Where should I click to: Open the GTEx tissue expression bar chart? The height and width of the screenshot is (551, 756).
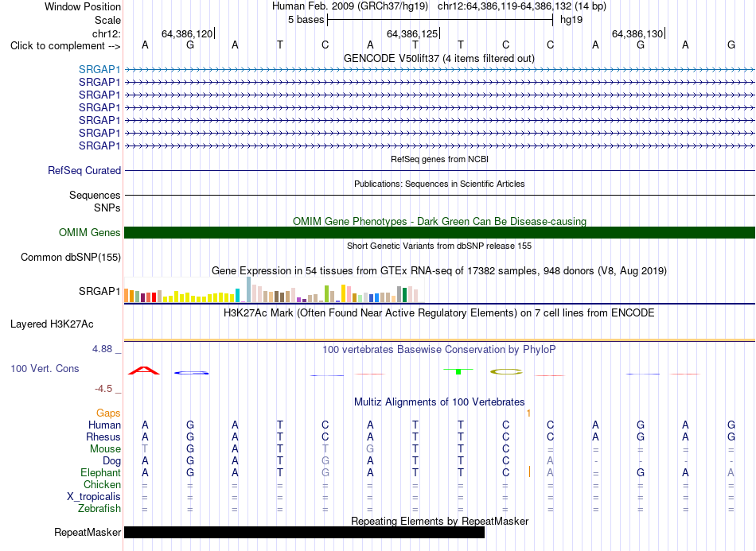point(274,289)
